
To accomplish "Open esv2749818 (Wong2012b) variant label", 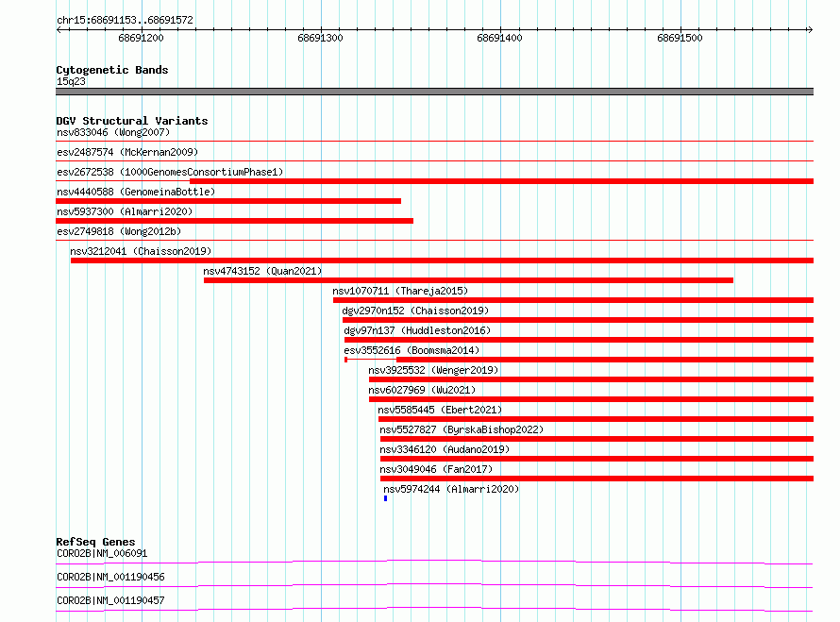I will (x=119, y=231).
